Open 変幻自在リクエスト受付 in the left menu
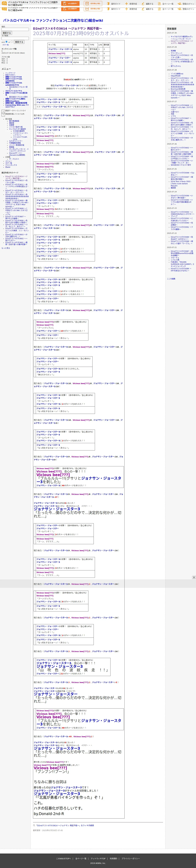This screenshot has width=196, height=868. tap(18, 97)
